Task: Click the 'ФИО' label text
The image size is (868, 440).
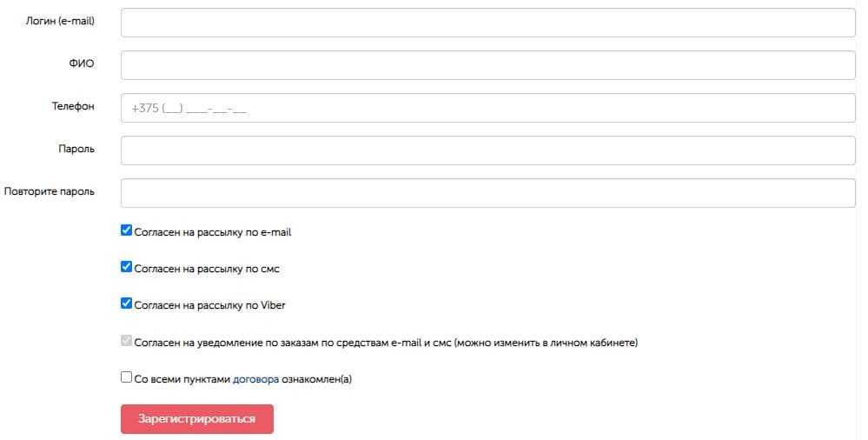Action: point(82,64)
